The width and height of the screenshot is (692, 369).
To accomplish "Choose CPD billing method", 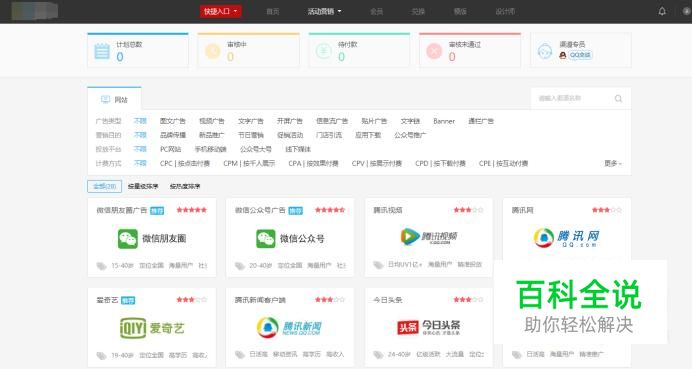I will tap(440, 163).
